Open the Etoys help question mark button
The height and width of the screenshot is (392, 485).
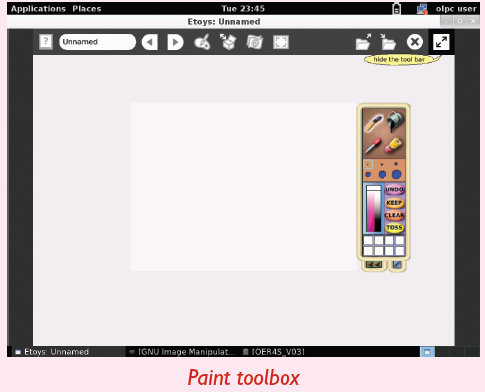click(46, 42)
